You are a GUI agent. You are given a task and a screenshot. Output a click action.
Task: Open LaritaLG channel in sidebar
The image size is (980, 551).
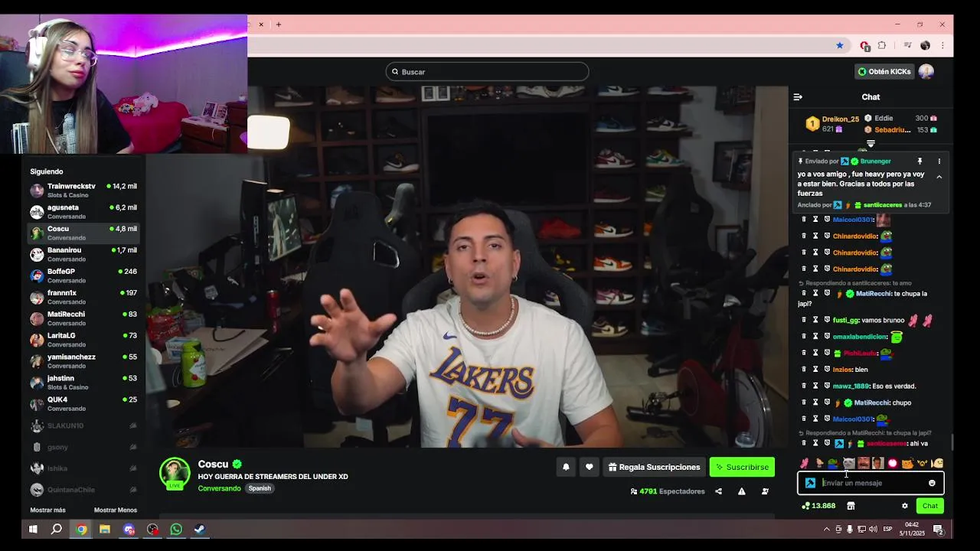click(84, 340)
